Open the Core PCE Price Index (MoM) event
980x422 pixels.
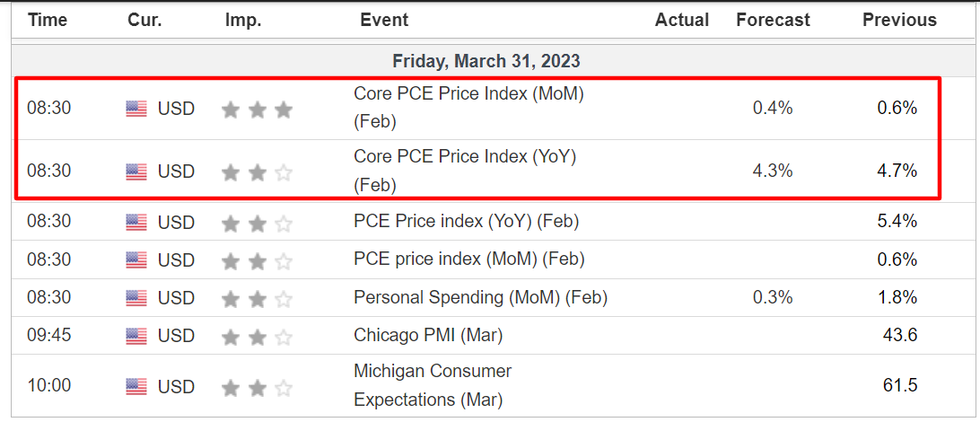468,108
